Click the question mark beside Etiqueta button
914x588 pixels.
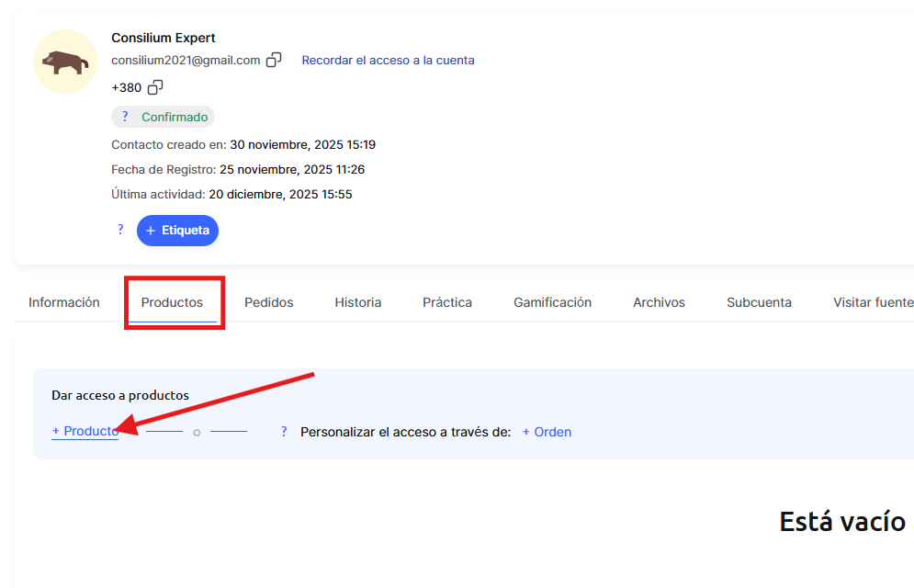click(120, 230)
